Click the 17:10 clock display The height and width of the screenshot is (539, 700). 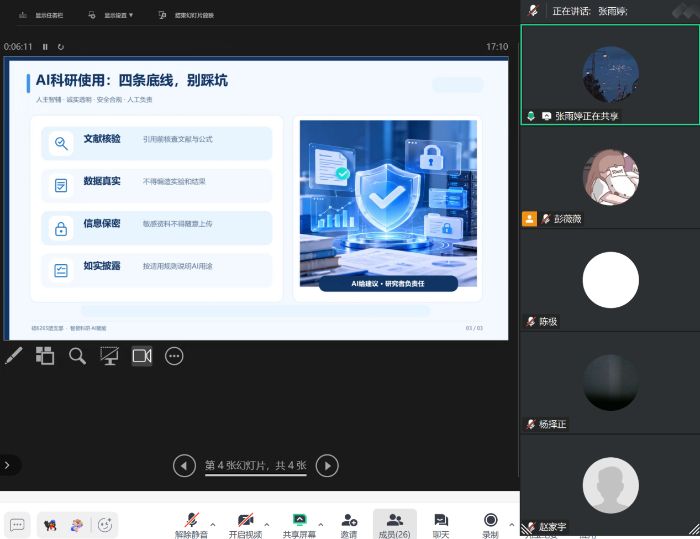tap(497, 47)
